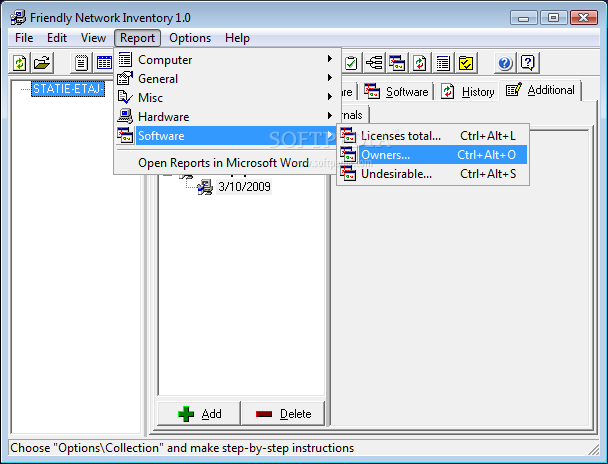Expand the General submenu arrow

click(x=330, y=78)
